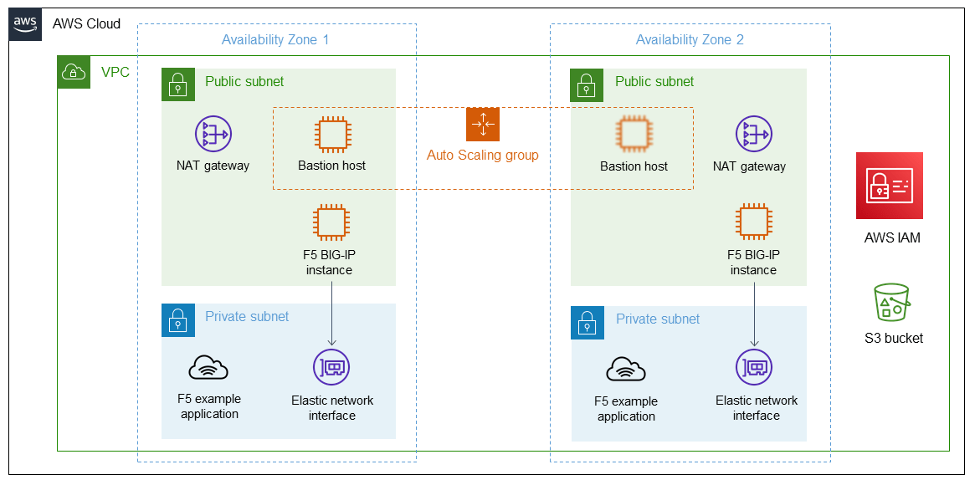
Task: Click the Public subnet badge in Zone 2
Action: click(x=587, y=85)
